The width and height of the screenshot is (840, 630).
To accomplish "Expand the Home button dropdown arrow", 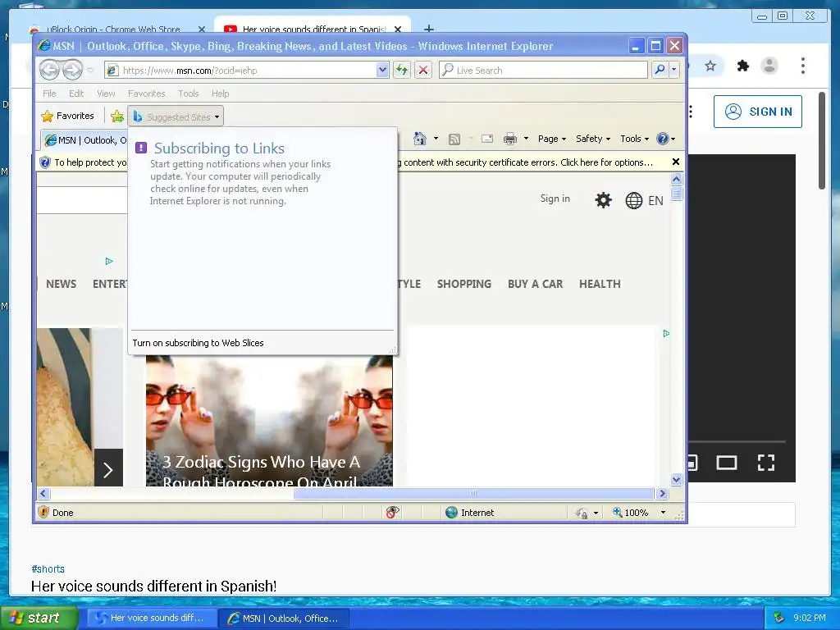I will pyautogui.click(x=436, y=139).
